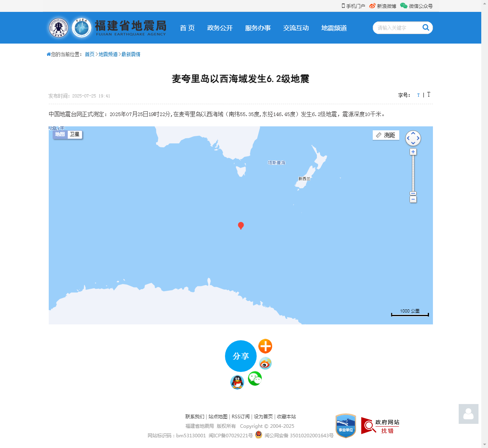488x448 pixels.
Task: Click the 测距 measure button
Action: (x=386, y=135)
